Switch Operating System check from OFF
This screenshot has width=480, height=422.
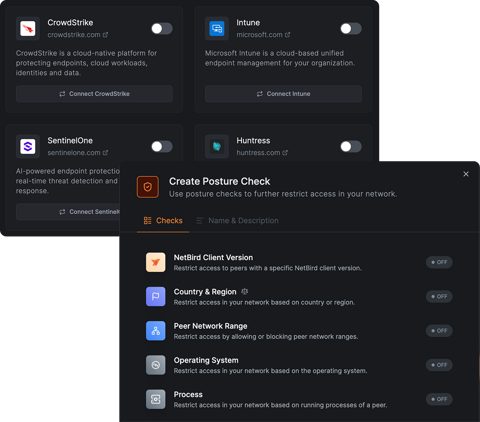(439, 365)
